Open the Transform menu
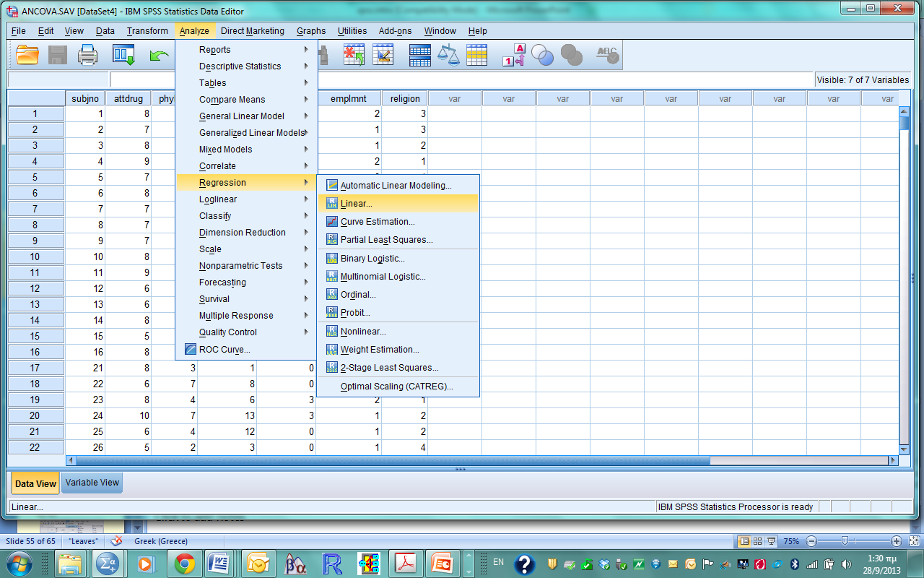This screenshot has height=578, width=924. tap(147, 31)
